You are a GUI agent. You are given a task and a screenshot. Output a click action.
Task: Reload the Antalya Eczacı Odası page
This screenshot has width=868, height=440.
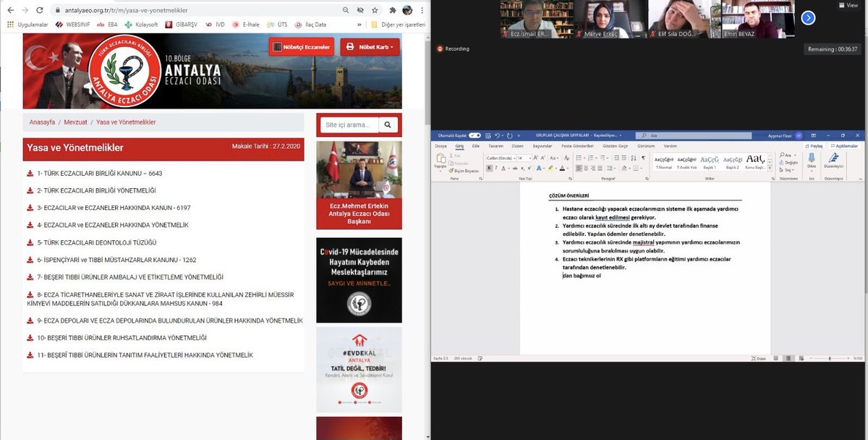click(x=40, y=10)
